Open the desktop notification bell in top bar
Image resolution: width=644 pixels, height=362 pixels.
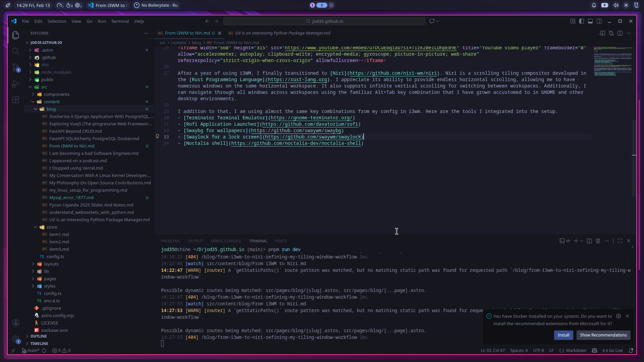(594, 5)
